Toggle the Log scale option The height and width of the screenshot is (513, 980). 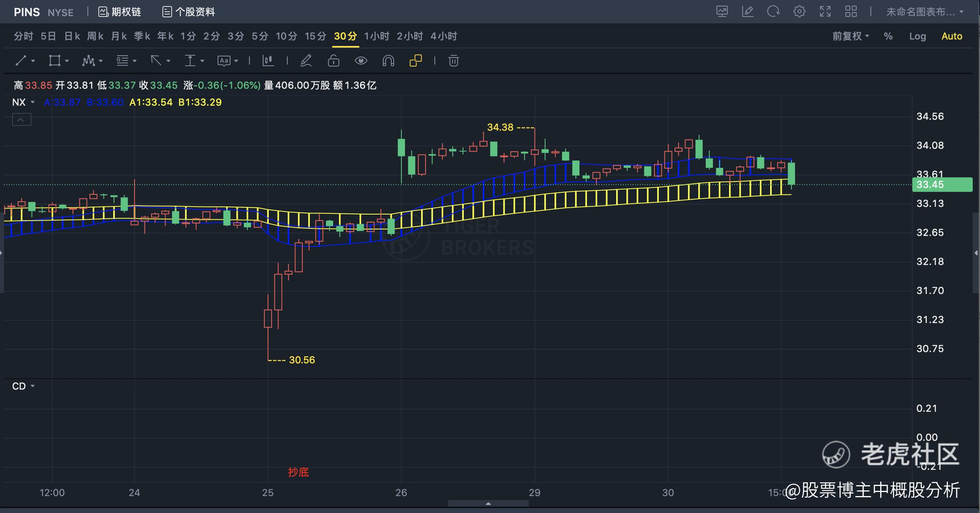pos(917,36)
